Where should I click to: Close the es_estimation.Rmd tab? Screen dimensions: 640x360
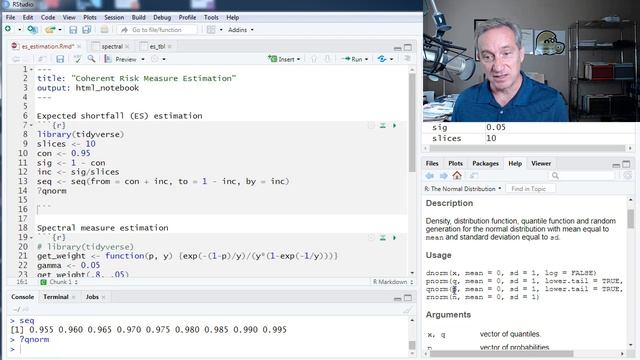pyautogui.click(x=79, y=47)
